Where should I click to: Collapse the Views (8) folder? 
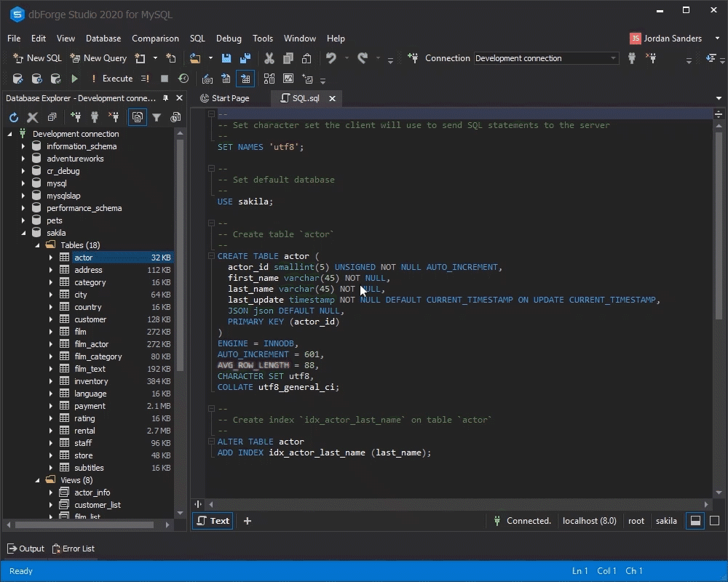coord(38,480)
